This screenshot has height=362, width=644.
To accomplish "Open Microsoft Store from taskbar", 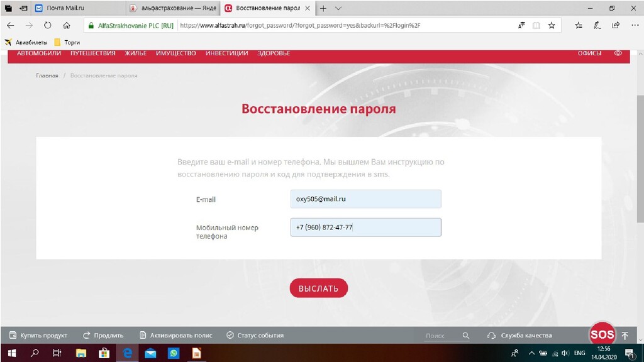I will pos(104,353).
